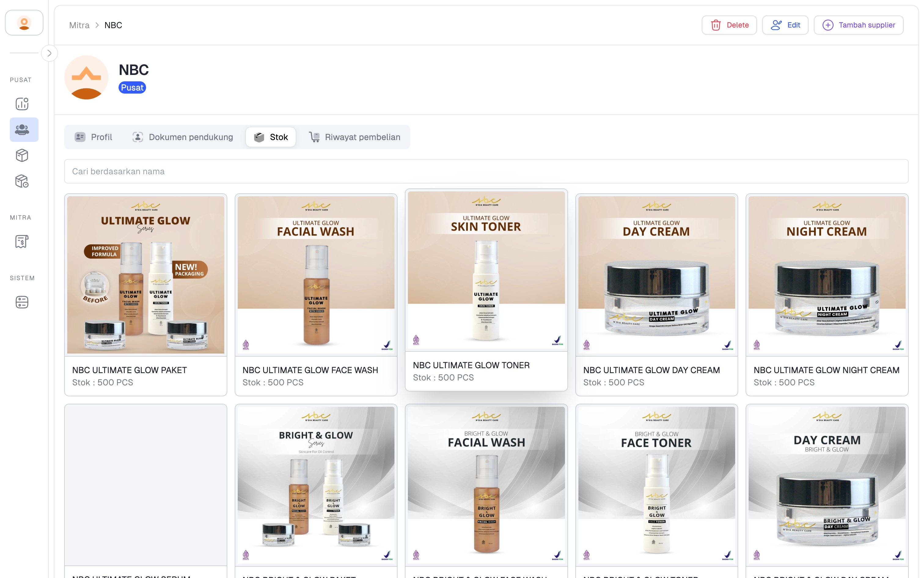Viewport: 924px width, 578px height.
Task: Open the system settings icon under SISTEM
Action: [22, 302]
